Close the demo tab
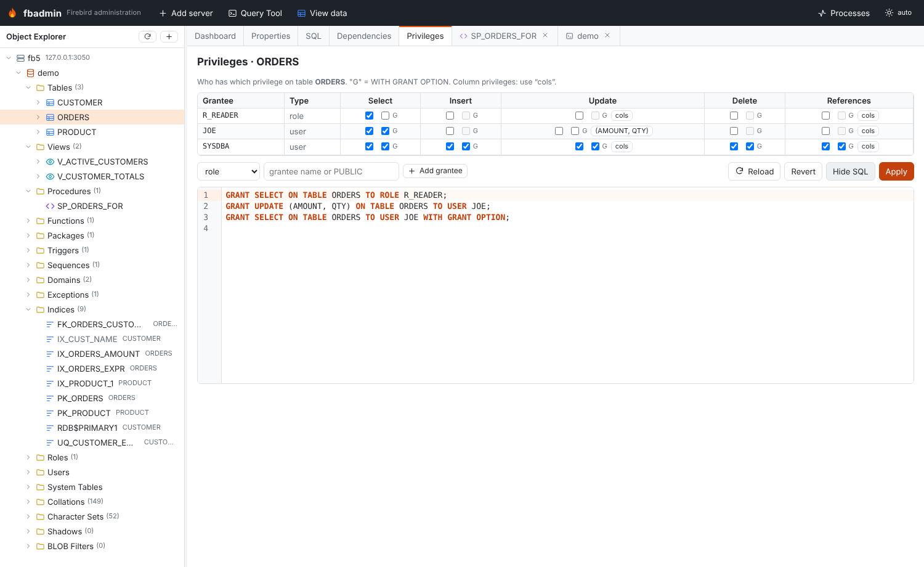This screenshot has width=924, height=567. coord(607,35)
